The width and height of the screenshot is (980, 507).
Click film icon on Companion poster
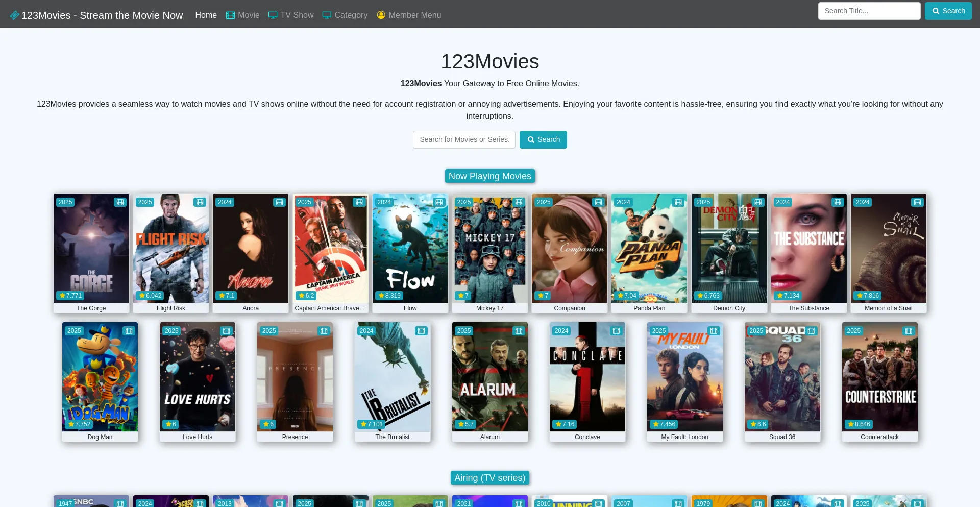(x=598, y=202)
